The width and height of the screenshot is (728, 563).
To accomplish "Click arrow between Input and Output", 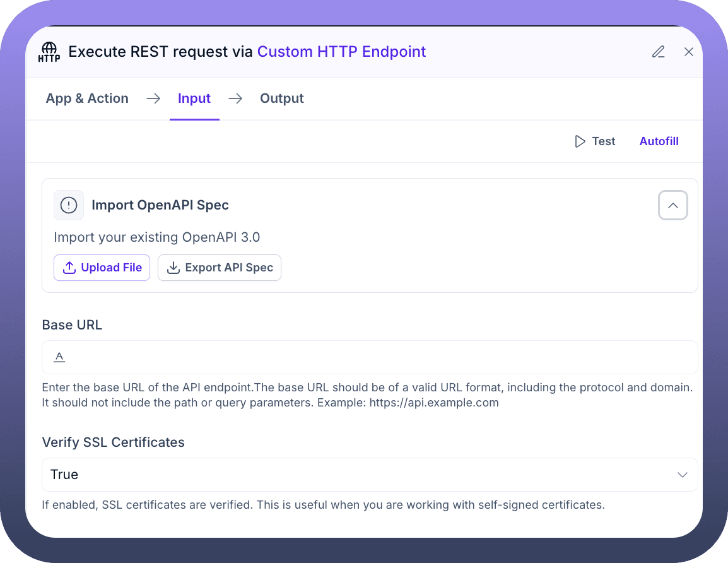I will click(235, 98).
